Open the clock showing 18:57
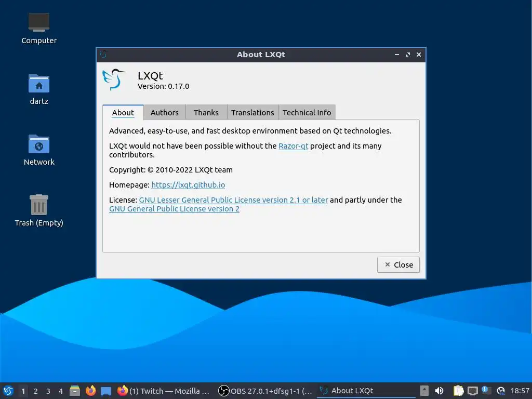Screen dimensions: 532x399 pyautogui.click(x=520, y=391)
